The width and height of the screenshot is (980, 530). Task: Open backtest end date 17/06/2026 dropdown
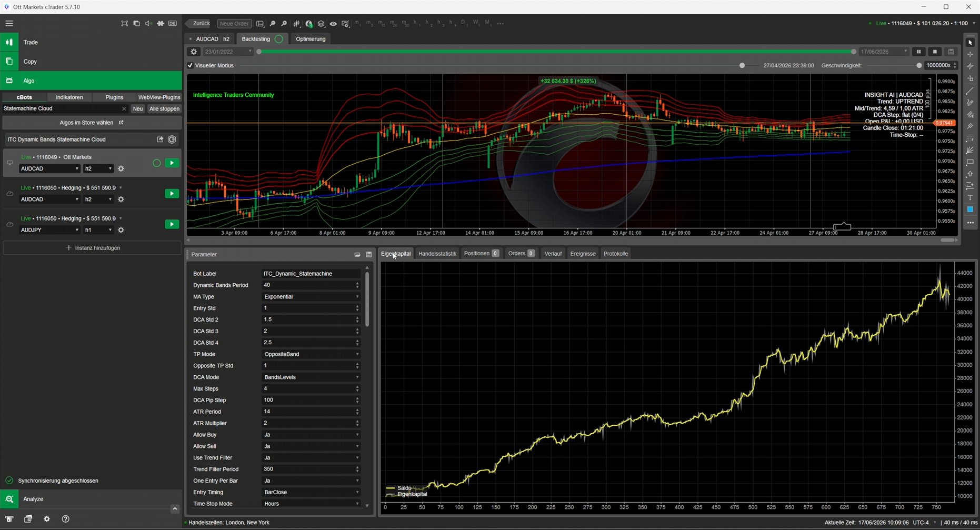coord(884,52)
